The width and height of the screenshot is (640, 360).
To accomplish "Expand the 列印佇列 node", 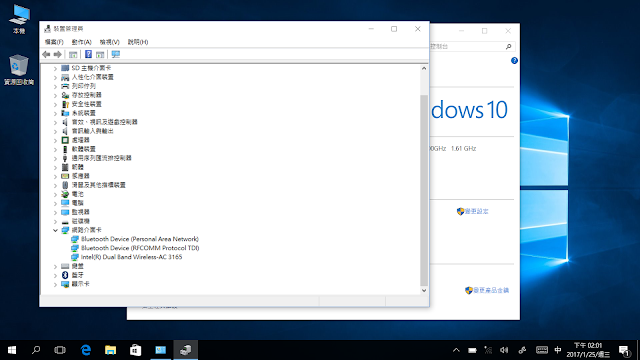I will (55, 87).
